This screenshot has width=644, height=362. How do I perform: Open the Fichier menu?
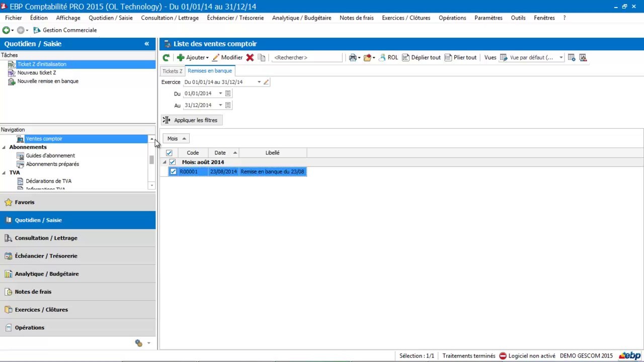pyautogui.click(x=14, y=18)
